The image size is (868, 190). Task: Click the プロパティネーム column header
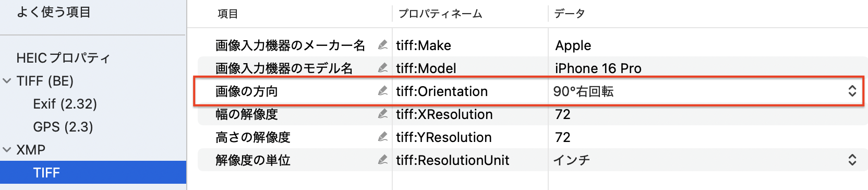click(440, 14)
